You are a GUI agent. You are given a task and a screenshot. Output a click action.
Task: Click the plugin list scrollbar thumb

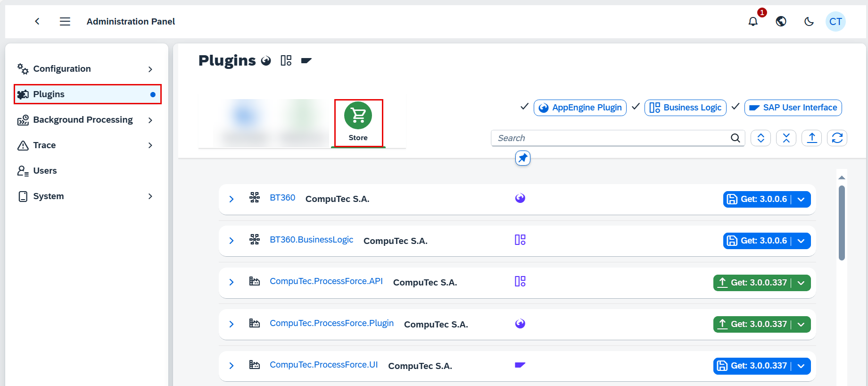click(842, 223)
